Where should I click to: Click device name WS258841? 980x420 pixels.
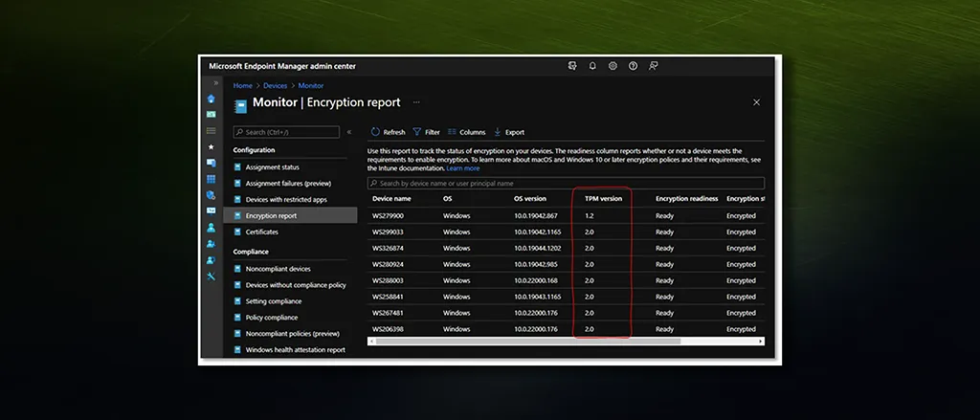coord(389,297)
